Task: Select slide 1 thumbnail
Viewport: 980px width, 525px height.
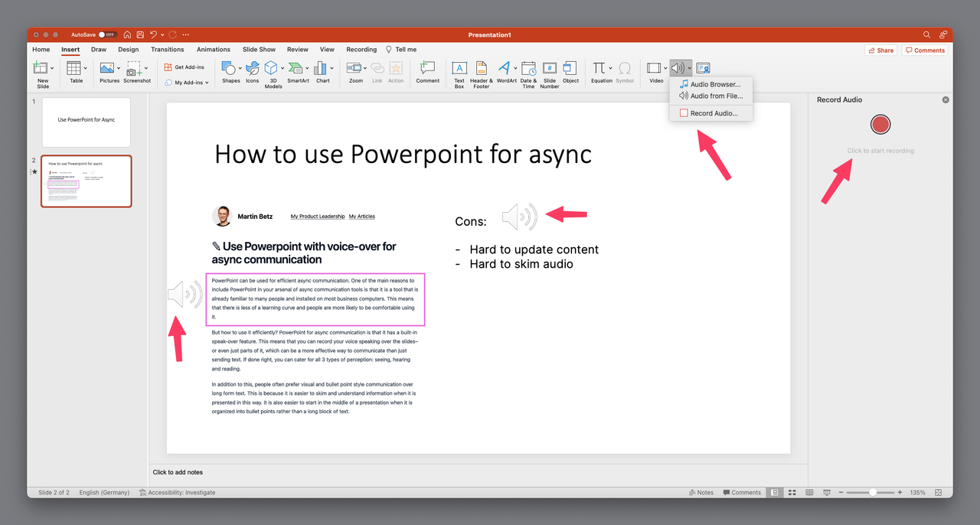Action: (x=86, y=122)
